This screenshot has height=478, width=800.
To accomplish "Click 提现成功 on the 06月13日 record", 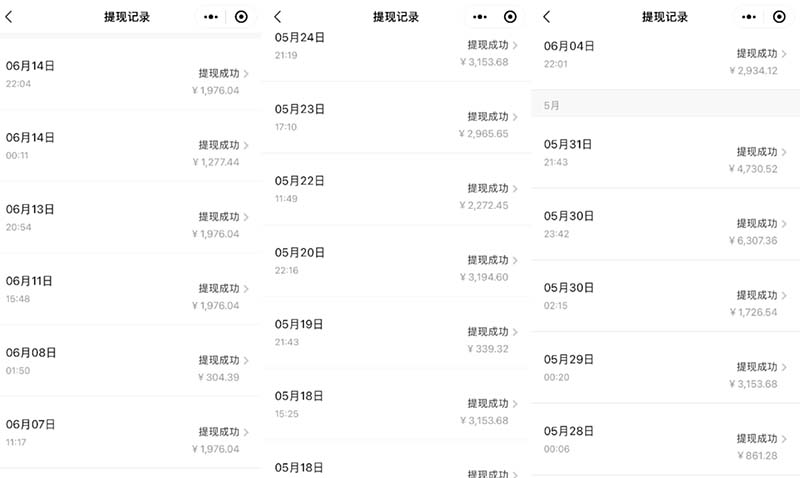I will [x=219, y=217].
